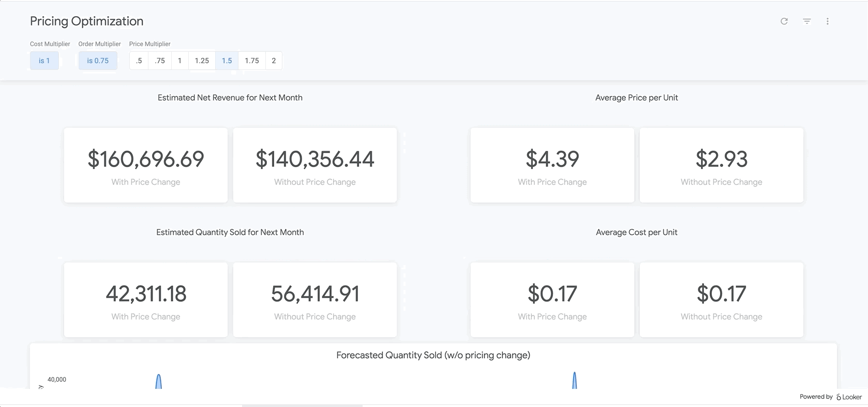868x407 pixels.
Task: Click the $4.39 average price tile
Action: (x=552, y=165)
